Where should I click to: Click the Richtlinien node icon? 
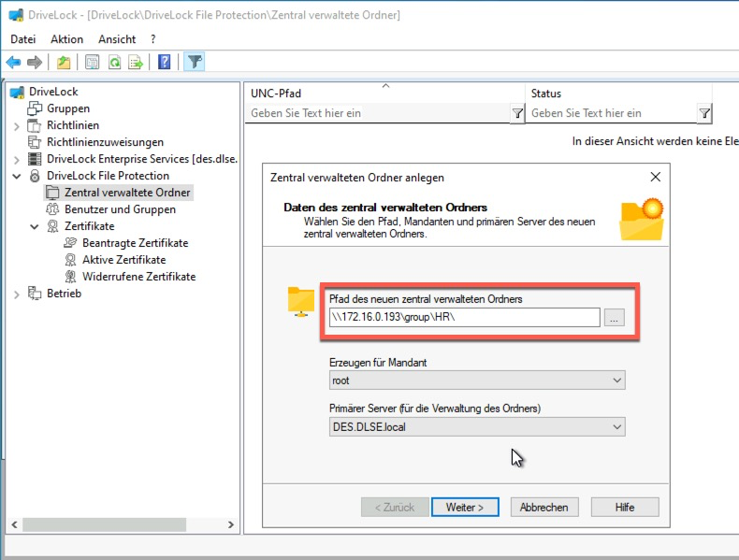pyautogui.click(x=35, y=126)
